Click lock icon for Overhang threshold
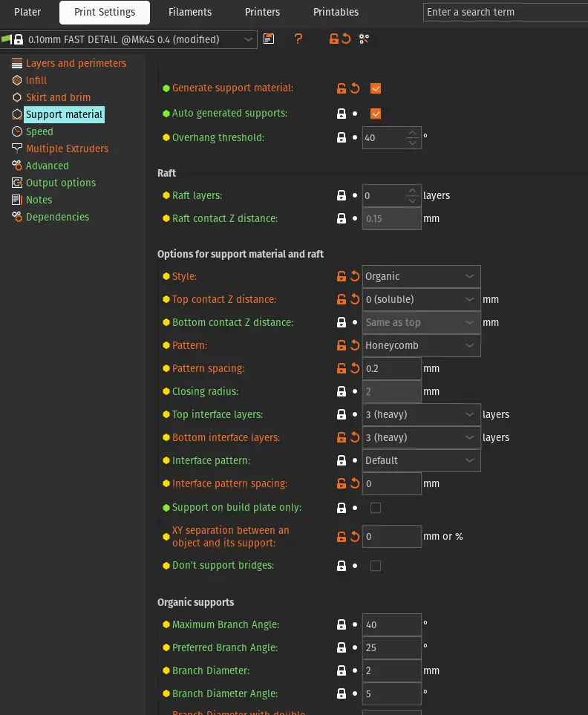 [342, 137]
